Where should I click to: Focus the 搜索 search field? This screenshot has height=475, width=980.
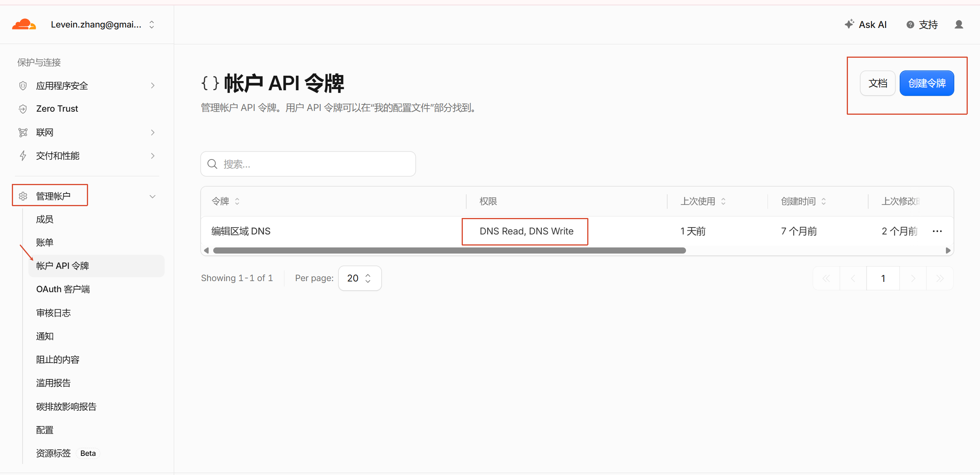click(x=308, y=164)
